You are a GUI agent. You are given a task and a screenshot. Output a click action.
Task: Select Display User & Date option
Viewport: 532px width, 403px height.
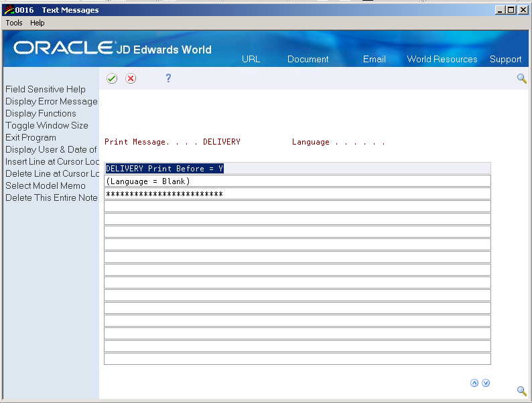pyautogui.click(x=51, y=149)
